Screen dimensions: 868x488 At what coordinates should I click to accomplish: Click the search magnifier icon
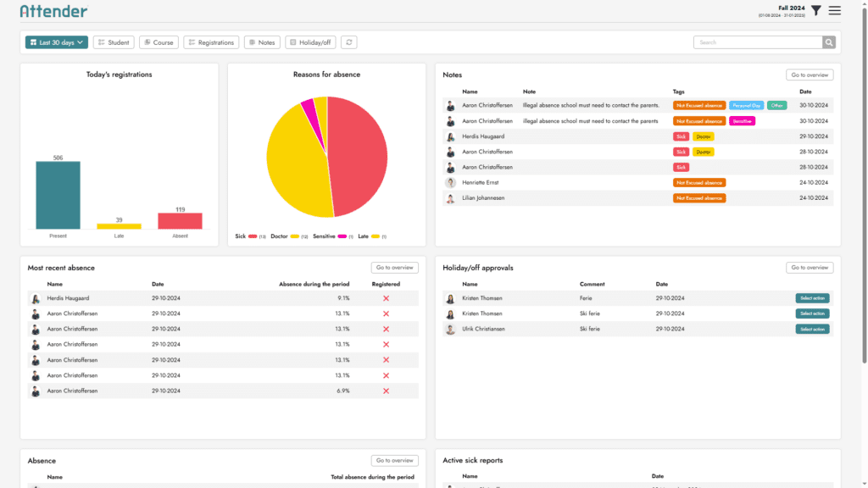828,42
